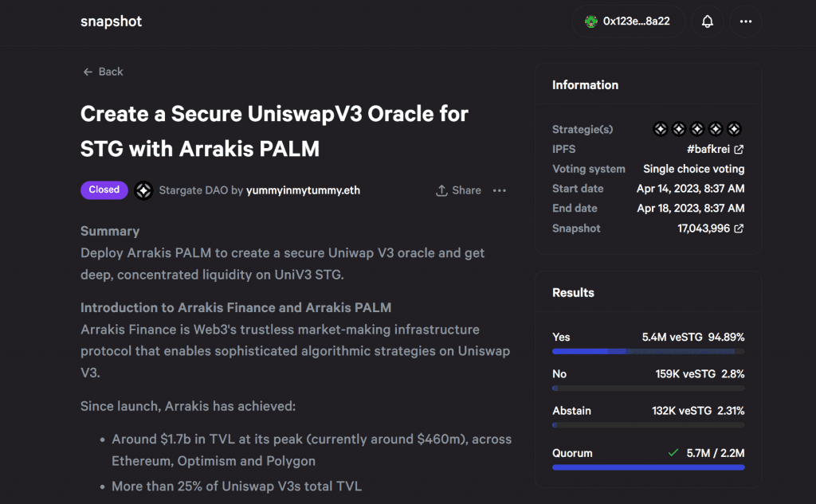Open author yummyinmytummy.eth profile
This screenshot has width=816, height=504.
(303, 190)
